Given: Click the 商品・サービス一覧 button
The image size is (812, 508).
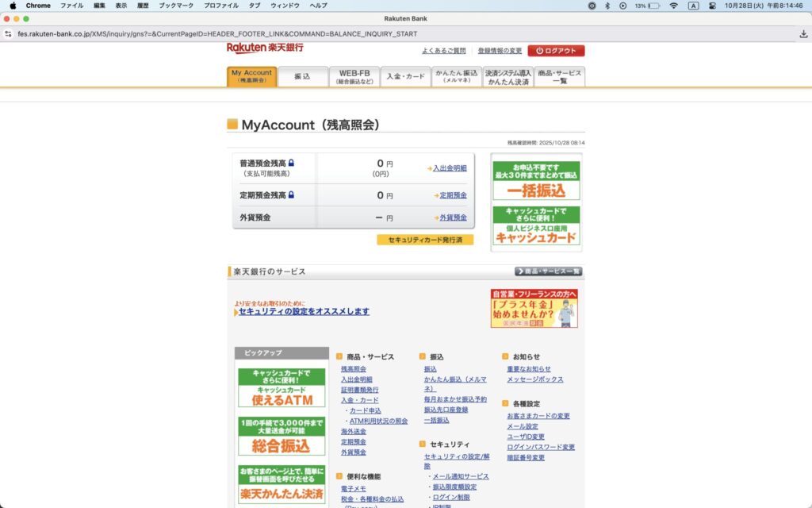Looking at the screenshot, I should tap(548, 271).
